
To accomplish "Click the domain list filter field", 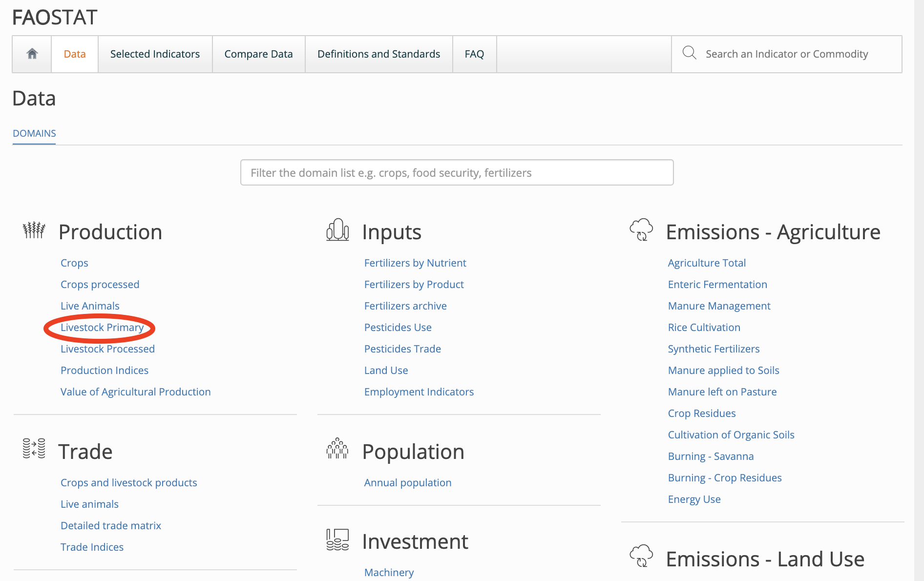I will point(457,173).
